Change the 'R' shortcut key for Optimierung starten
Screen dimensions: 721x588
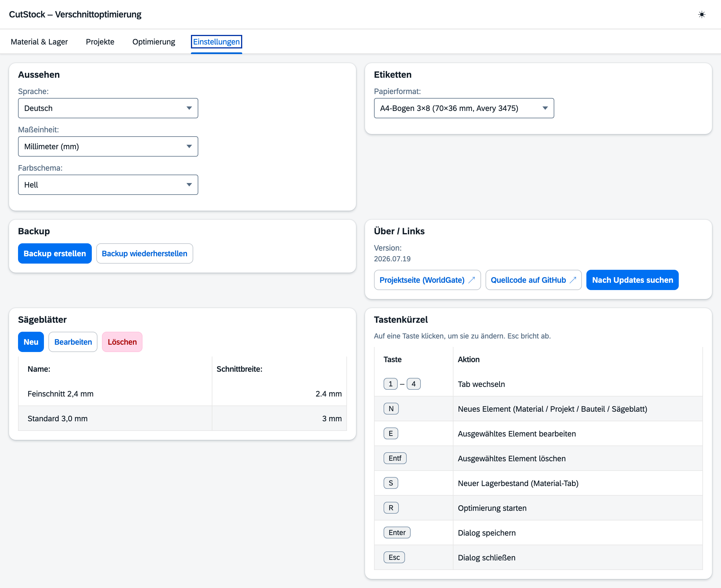pos(391,508)
